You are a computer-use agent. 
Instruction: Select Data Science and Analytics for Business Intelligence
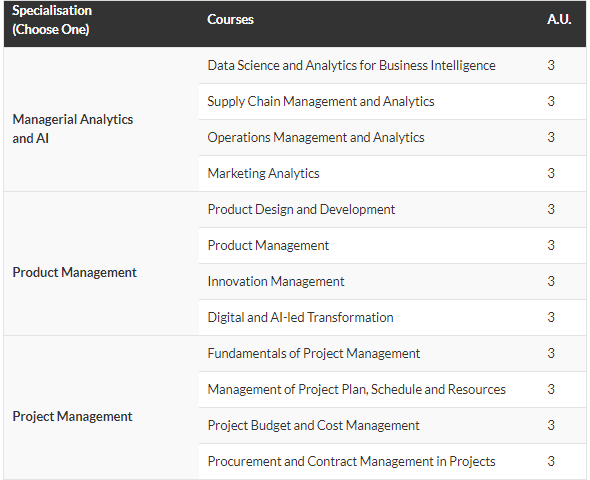[351, 65]
